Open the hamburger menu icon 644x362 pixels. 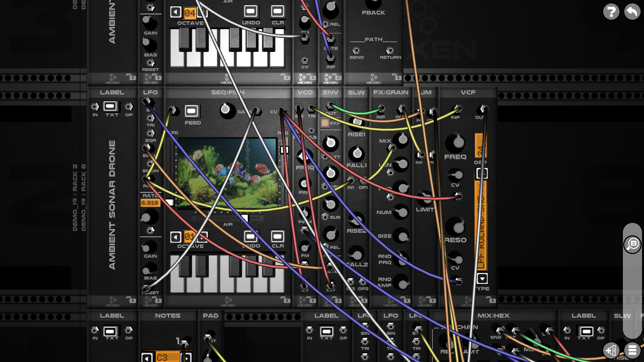point(632,350)
